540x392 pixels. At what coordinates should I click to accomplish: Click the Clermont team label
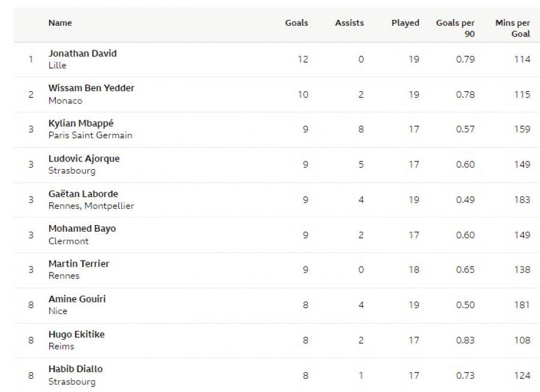pyautogui.click(x=68, y=241)
